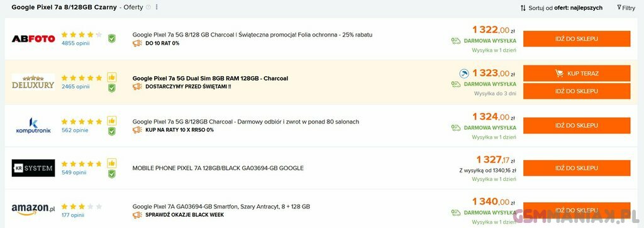Viewport: 644px width, 228px height.
Task: Click the KR System star rating
Action: [x=82, y=164]
